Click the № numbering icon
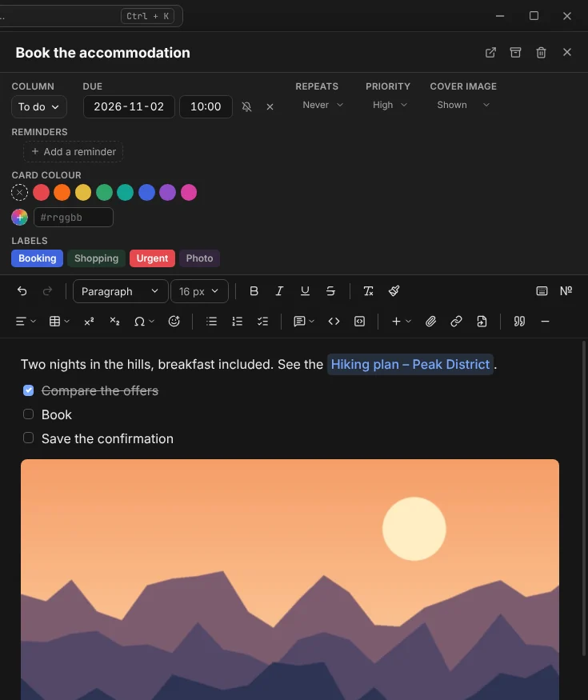588x700 pixels. point(566,291)
